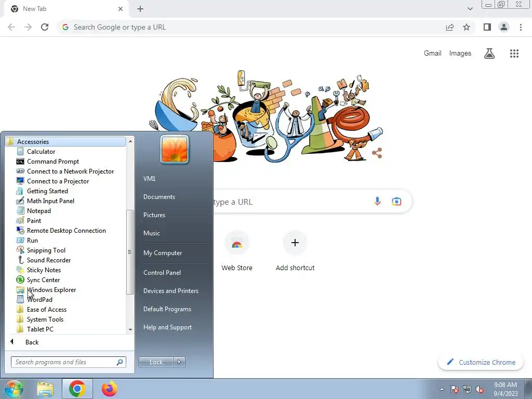This screenshot has width=532, height=399.
Task: Open Chrome tab search chevron
Action: (470, 9)
